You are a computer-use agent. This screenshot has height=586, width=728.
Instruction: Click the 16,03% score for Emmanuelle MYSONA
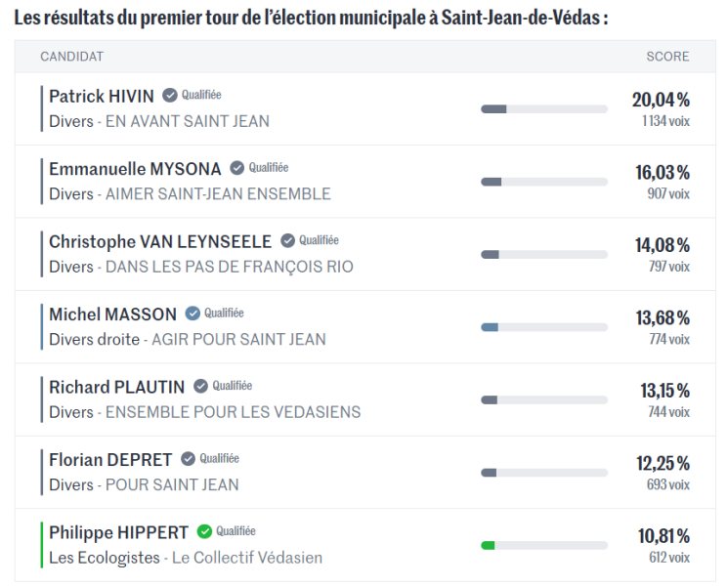click(663, 172)
